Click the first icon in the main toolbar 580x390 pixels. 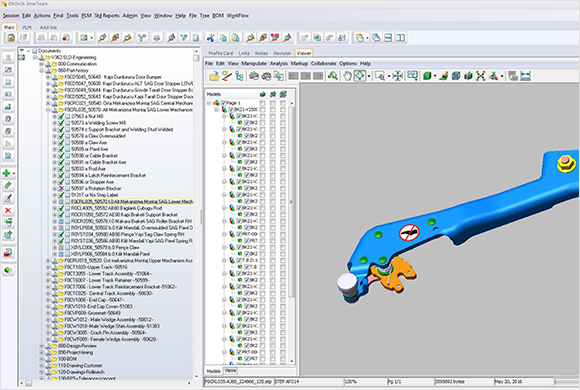[x=11, y=38]
